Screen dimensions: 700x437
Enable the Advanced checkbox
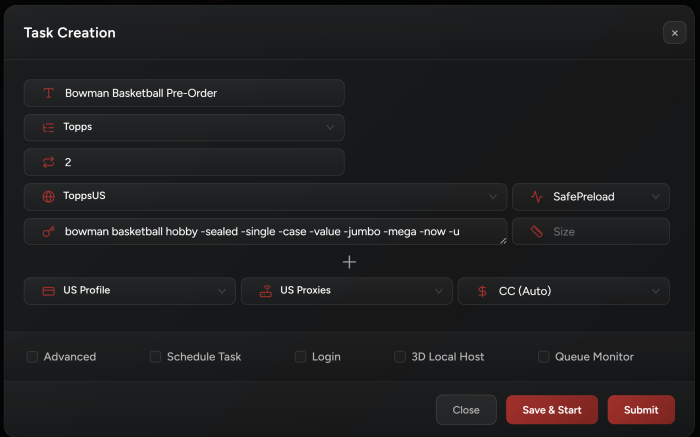[33, 357]
